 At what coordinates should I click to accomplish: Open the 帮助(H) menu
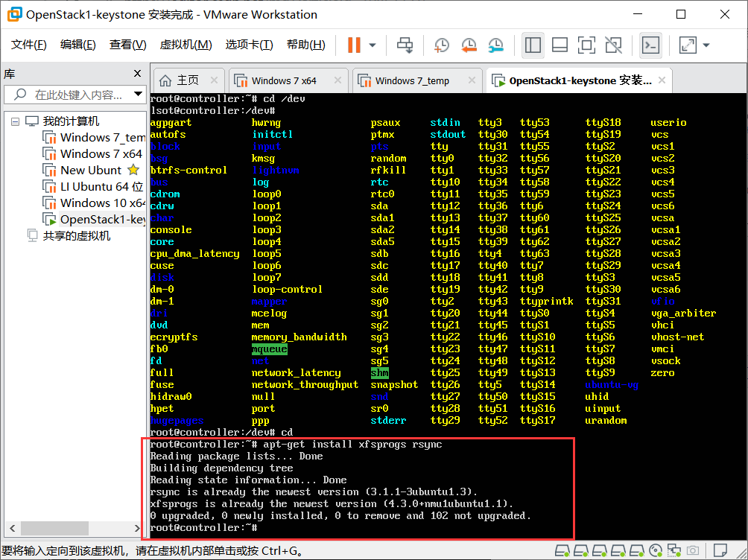click(x=305, y=45)
